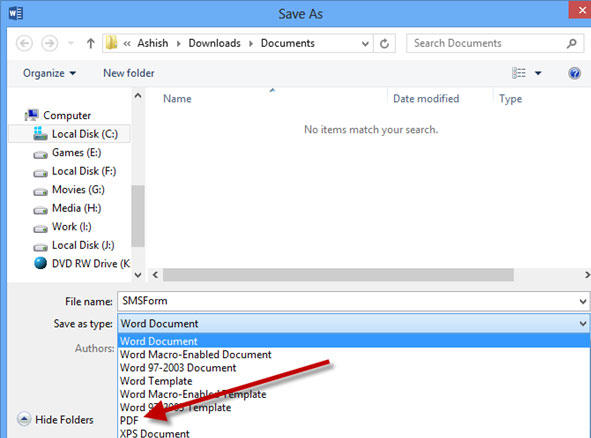591x438 pixels.
Task: Open recent locations dropdown arrow
Action: point(71,43)
